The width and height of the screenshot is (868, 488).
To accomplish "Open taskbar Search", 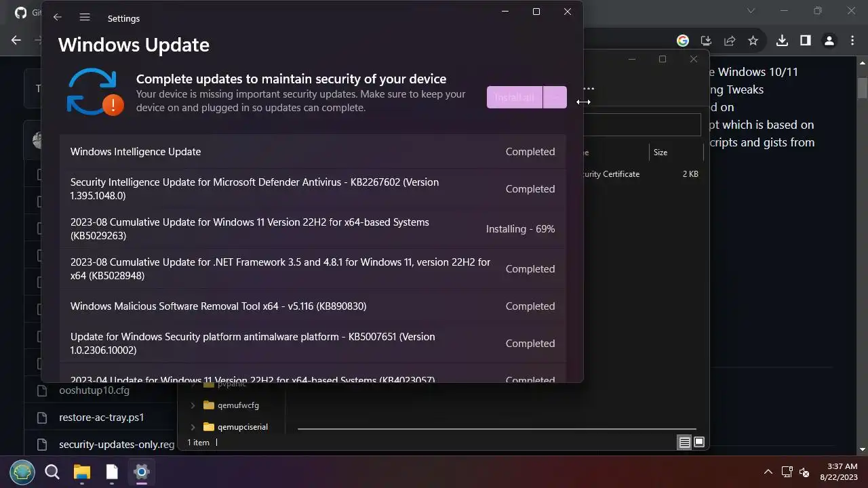I will 52,472.
